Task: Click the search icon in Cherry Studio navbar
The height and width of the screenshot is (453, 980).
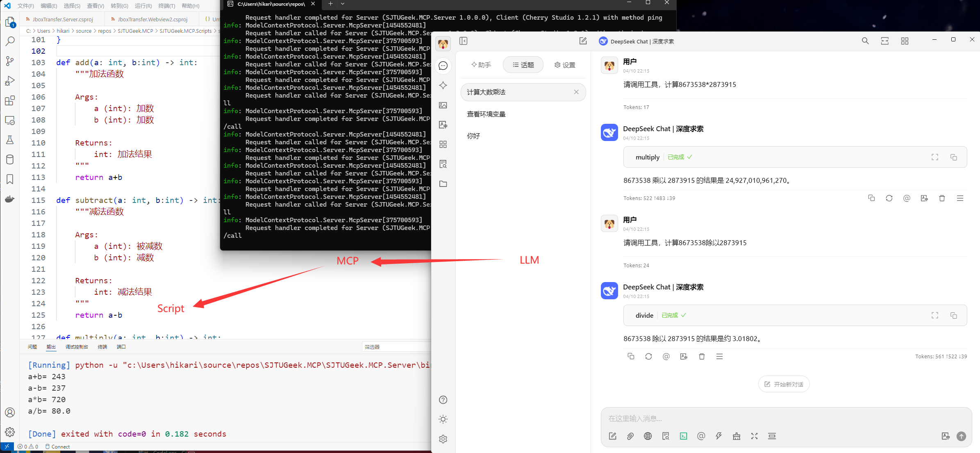Action: coord(865,41)
